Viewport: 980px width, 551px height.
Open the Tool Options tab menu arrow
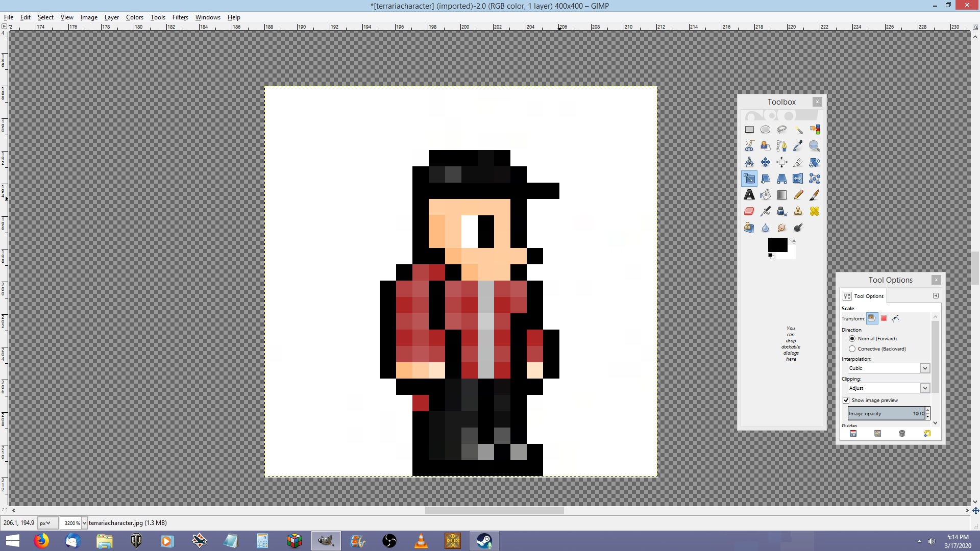(x=936, y=296)
